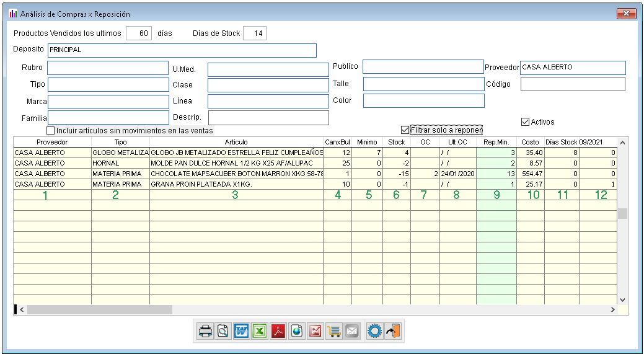The height and width of the screenshot is (354, 644).
Task: Export to HTML with globe icon
Action: (296, 331)
